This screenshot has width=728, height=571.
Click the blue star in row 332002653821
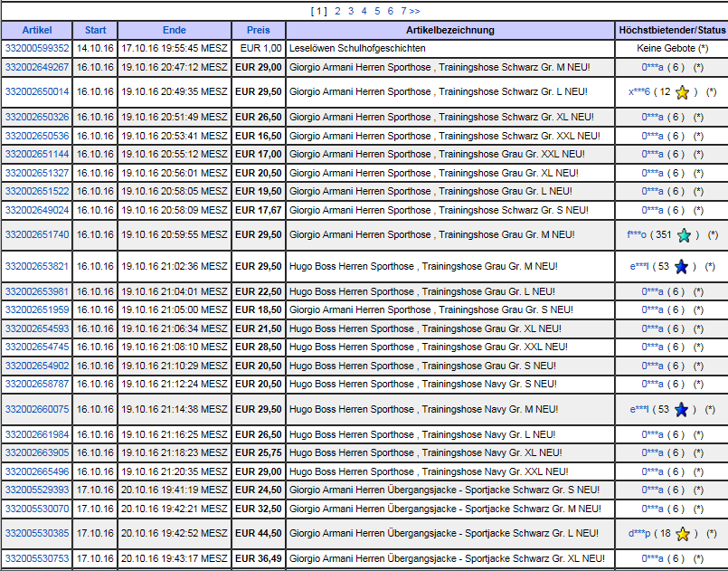point(681,267)
